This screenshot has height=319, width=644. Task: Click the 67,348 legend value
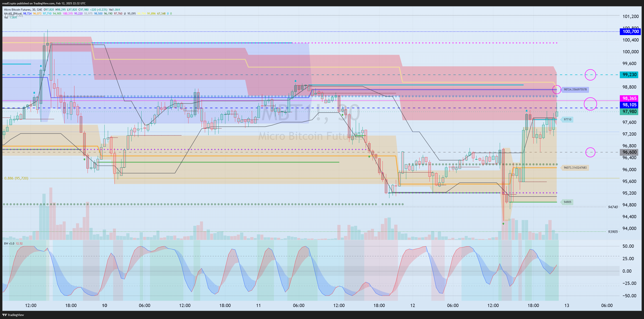tap(161, 14)
